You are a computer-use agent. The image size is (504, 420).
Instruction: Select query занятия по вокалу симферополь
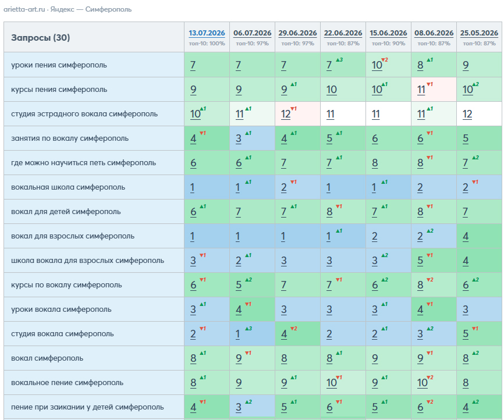click(x=70, y=138)
